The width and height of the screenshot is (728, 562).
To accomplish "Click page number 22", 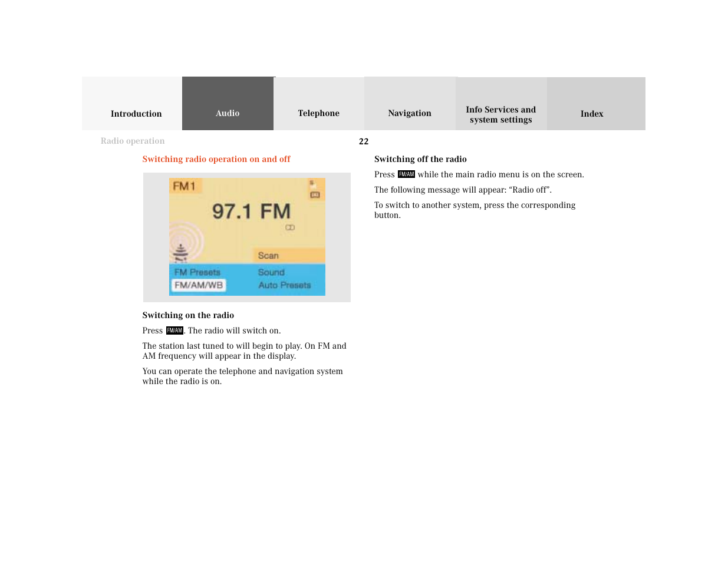I will [x=364, y=141].
